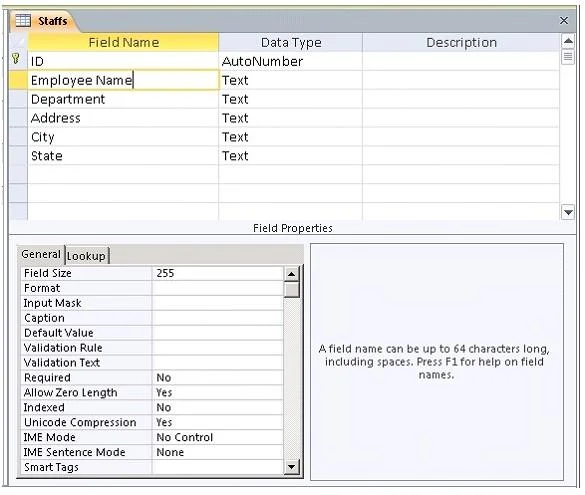
Task: Switch to the General properties tab
Action: tap(41, 254)
